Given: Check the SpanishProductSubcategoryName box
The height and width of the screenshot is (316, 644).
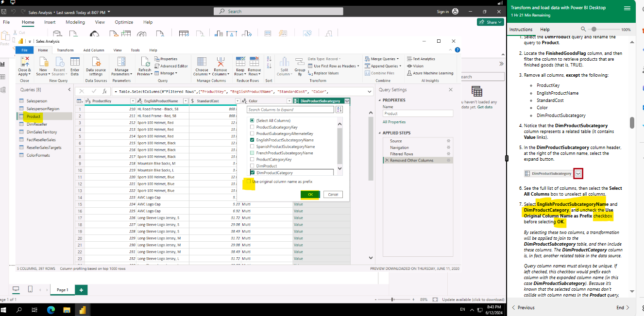Looking at the screenshot, I should 252,147.
